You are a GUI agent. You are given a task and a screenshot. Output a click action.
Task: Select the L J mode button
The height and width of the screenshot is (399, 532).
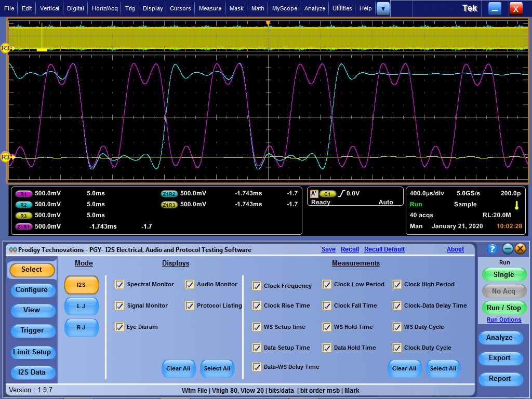tap(81, 306)
